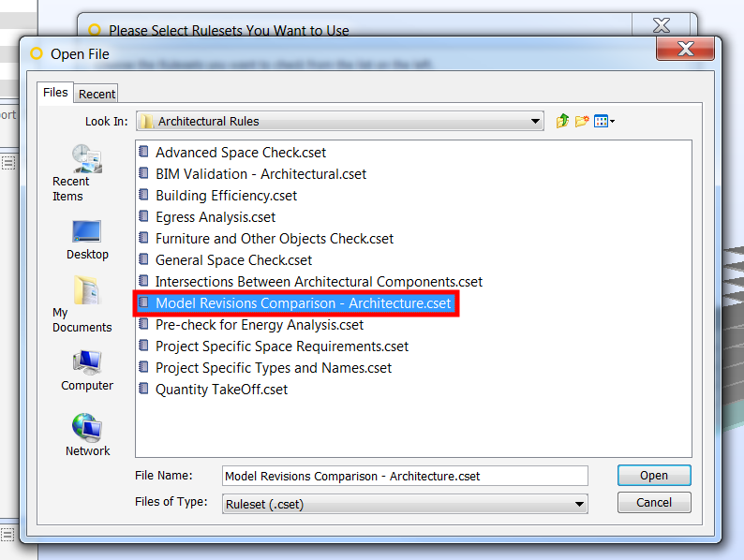Click the file icon beside Intersections Between Architectural Components.cset
Image resolution: width=744 pixels, height=560 pixels.
pyautogui.click(x=143, y=281)
